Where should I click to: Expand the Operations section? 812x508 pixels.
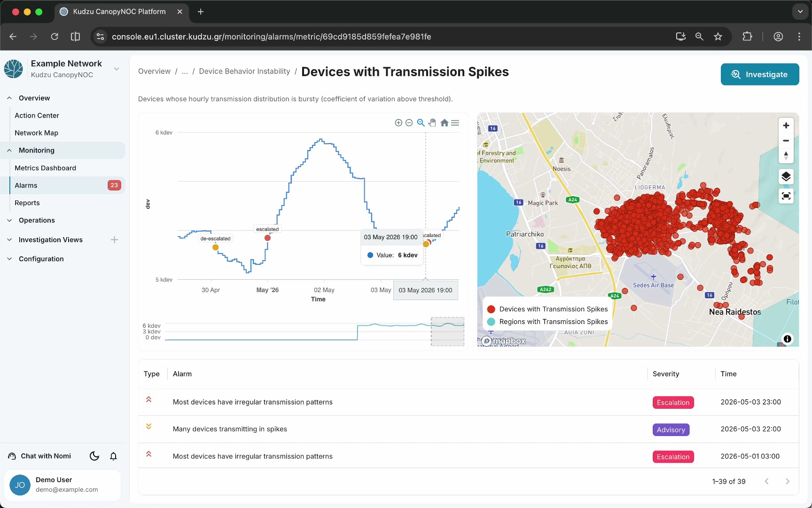[x=9, y=221]
